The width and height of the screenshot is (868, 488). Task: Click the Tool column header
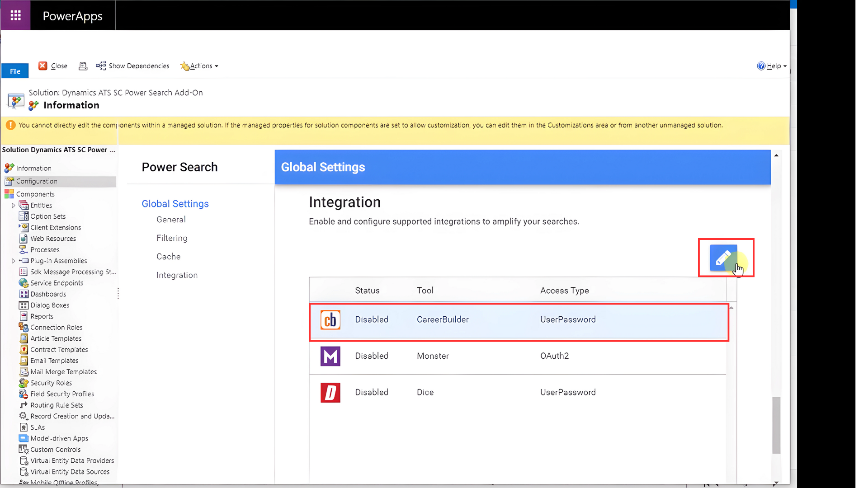[x=425, y=291]
